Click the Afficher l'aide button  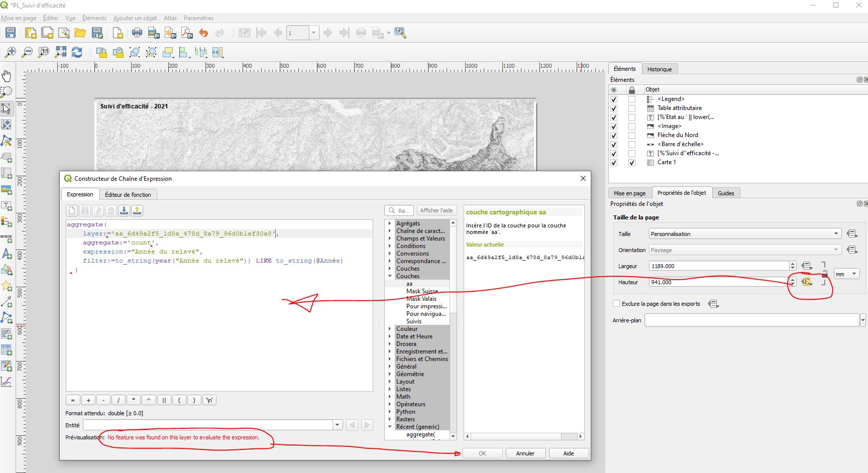437,210
